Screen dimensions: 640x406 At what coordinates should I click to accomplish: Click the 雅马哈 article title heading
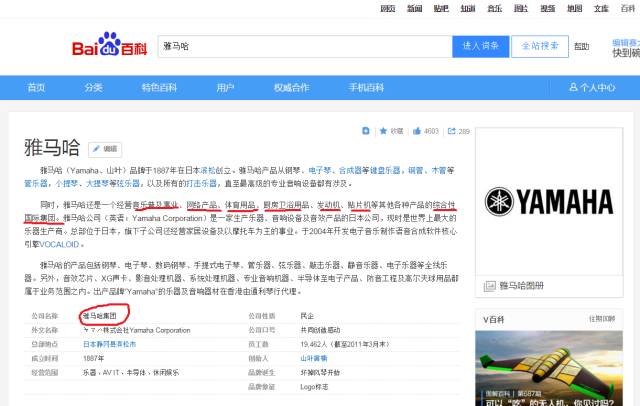coord(52,147)
